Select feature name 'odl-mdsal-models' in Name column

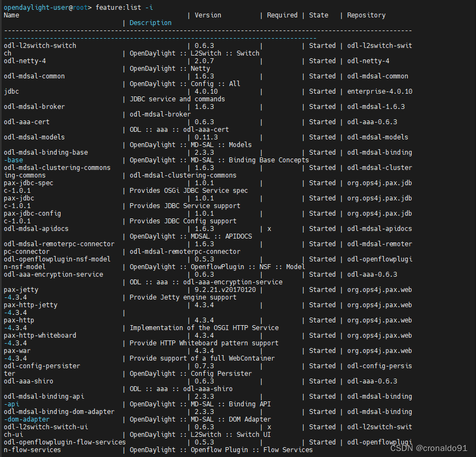coord(34,137)
